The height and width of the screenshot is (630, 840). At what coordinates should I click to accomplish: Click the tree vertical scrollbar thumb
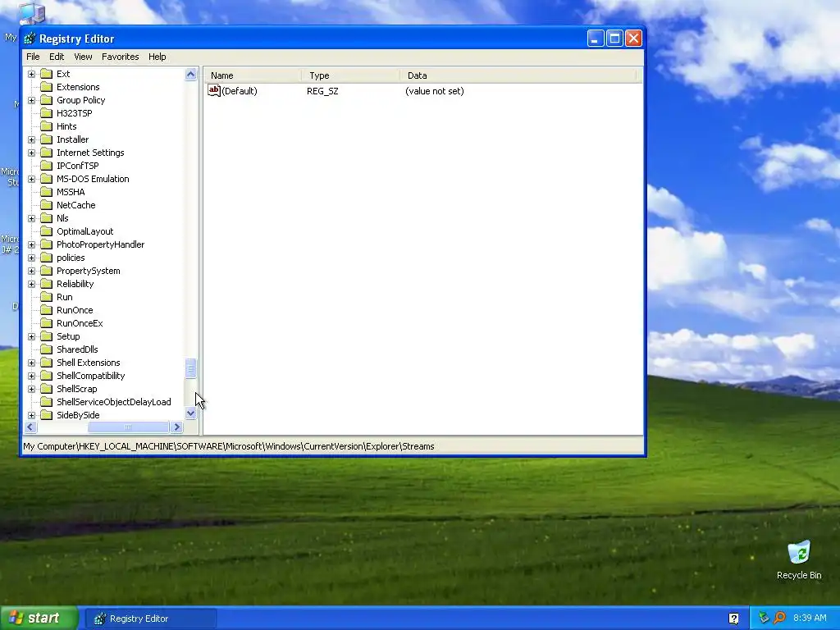tap(190, 368)
